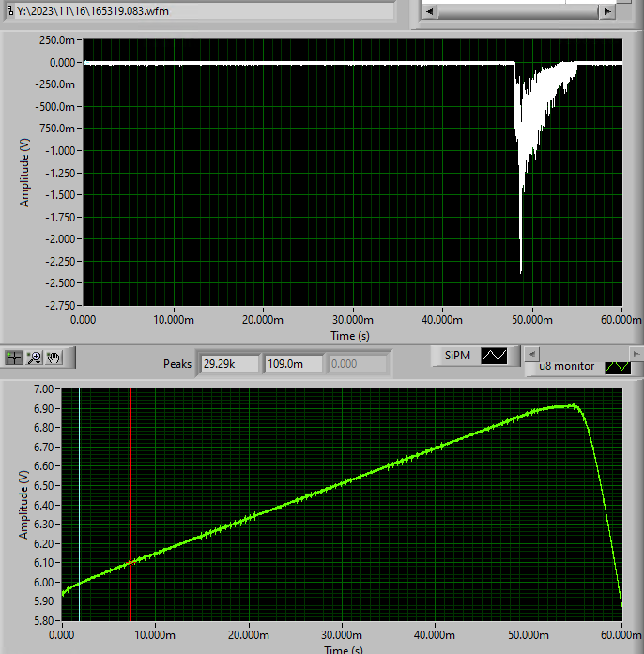Click left arrow of scrollbar above u8 monitor
The width and height of the screenshot is (644, 654).
(x=531, y=354)
